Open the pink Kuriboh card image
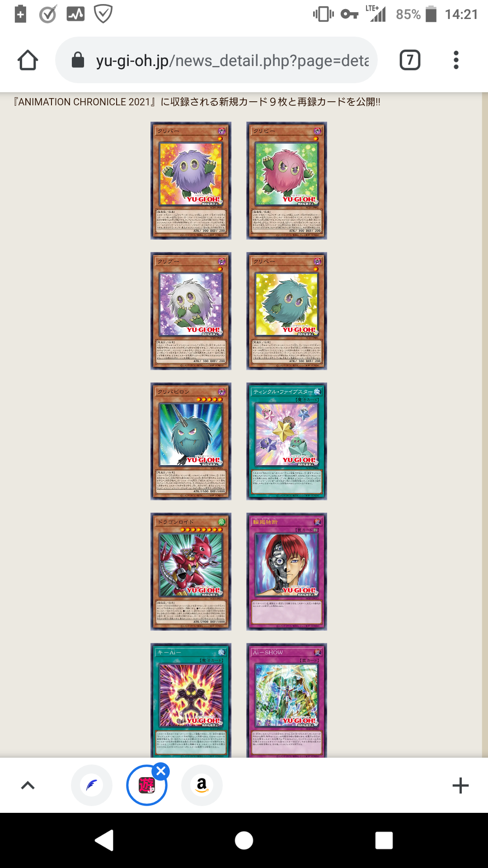The width and height of the screenshot is (488, 868). pyautogui.click(x=286, y=180)
